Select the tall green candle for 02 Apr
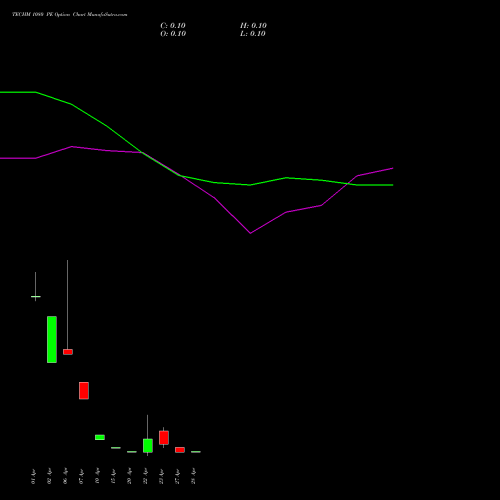The image size is (500, 500). pos(52,339)
